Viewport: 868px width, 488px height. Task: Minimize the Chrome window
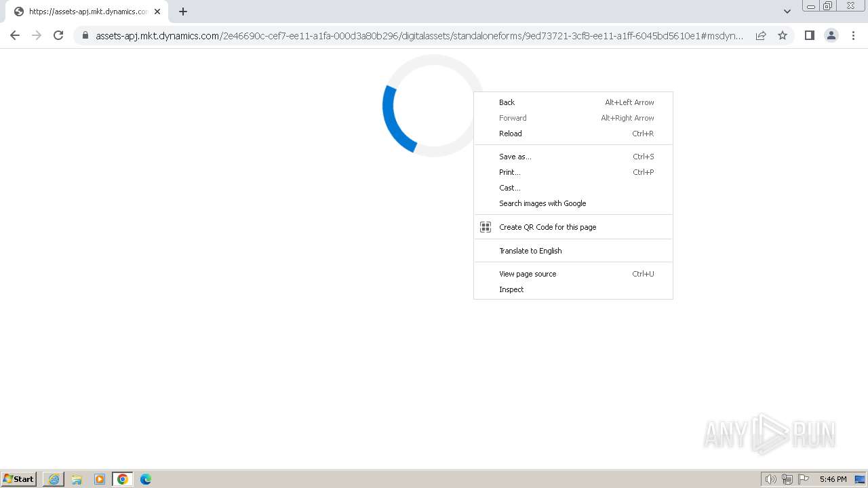pos(811,6)
